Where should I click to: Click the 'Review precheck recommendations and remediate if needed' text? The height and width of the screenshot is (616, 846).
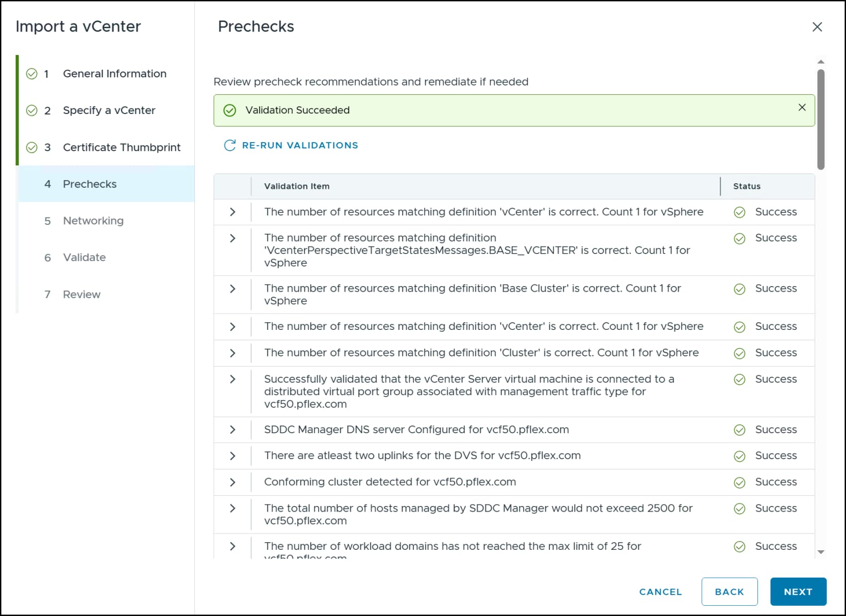[371, 82]
